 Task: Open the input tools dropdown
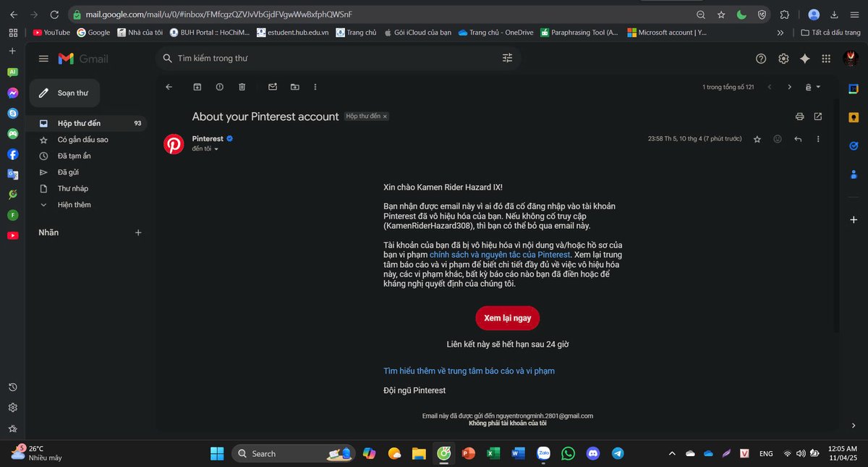point(812,87)
